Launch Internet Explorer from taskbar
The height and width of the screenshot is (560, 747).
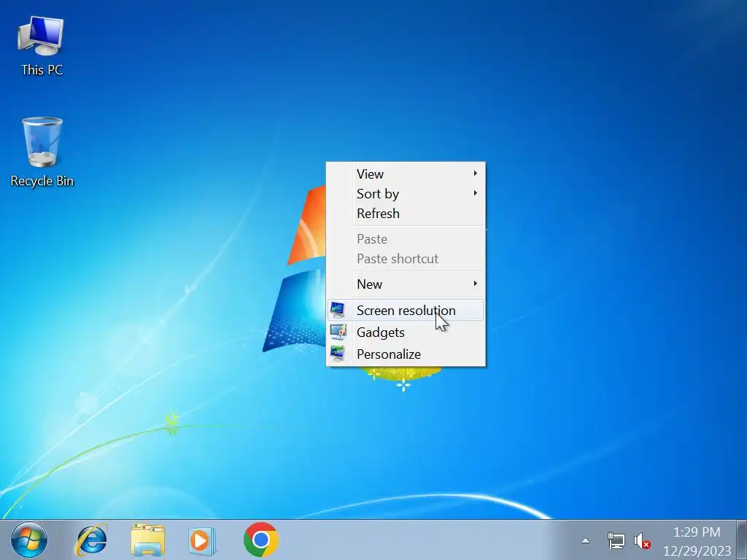91,540
